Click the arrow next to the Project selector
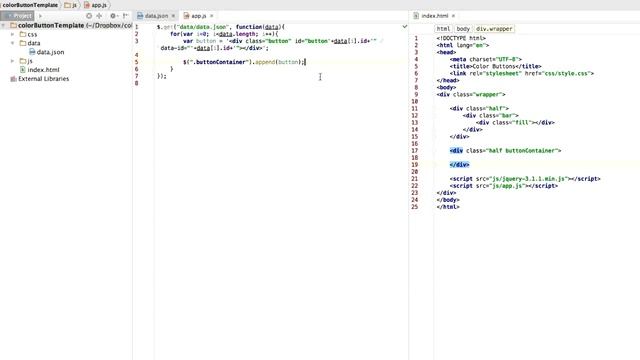 [x=40, y=16]
